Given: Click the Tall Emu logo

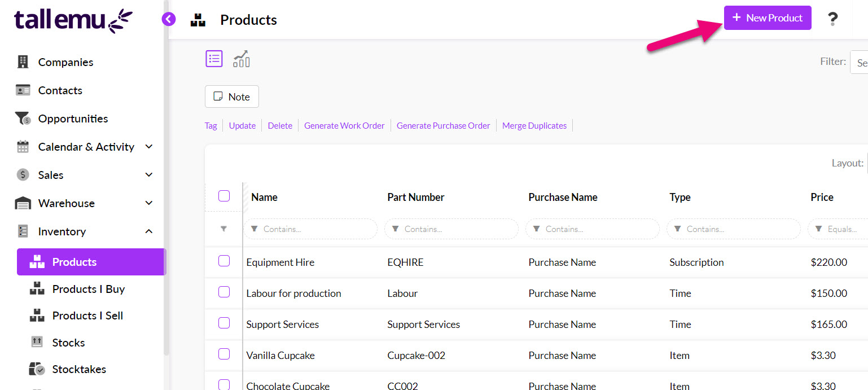Looking at the screenshot, I should (73, 20).
